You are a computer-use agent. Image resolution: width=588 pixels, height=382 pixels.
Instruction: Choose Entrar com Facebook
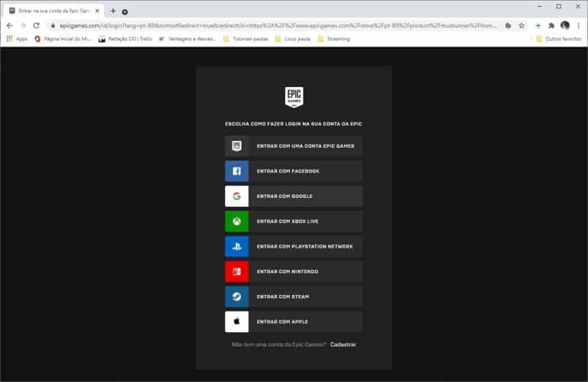(x=293, y=171)
